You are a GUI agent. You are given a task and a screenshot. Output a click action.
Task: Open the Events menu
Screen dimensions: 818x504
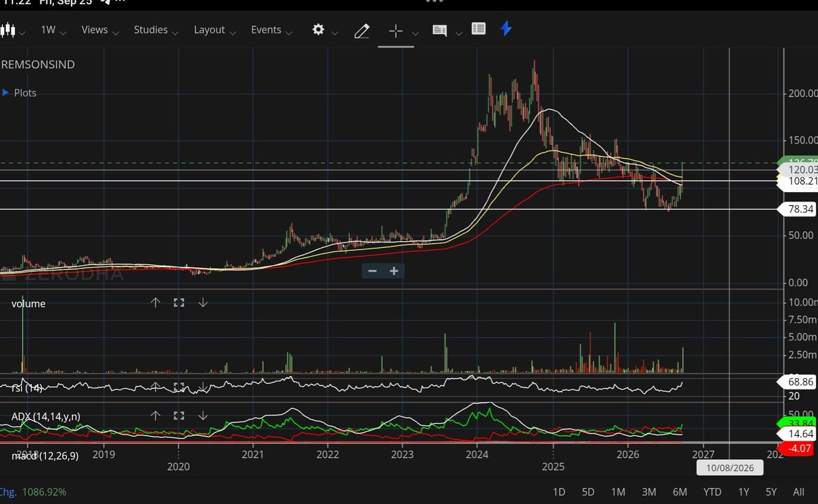pos(272,30)
